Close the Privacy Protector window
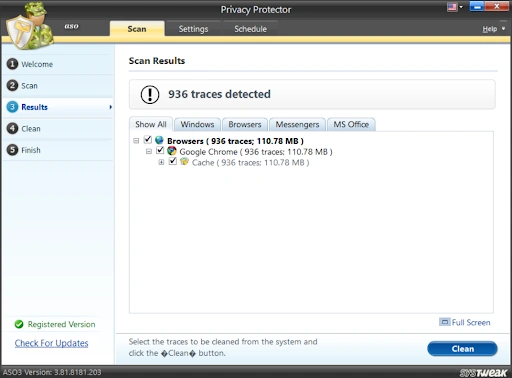The image size is (512, 378). click(x=497, y=6)
